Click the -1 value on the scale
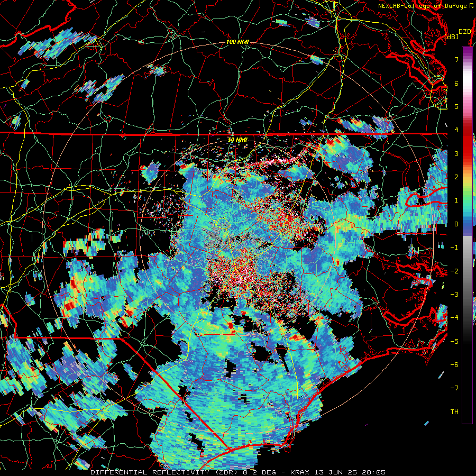This screenshot has height=476, width=476. [x=454, y=248]
